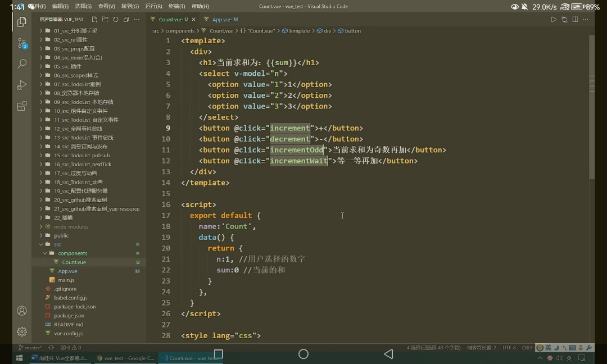Refresh the explorer file tree
Viewport: 607px width, 364px height.
tap(115, 19)
